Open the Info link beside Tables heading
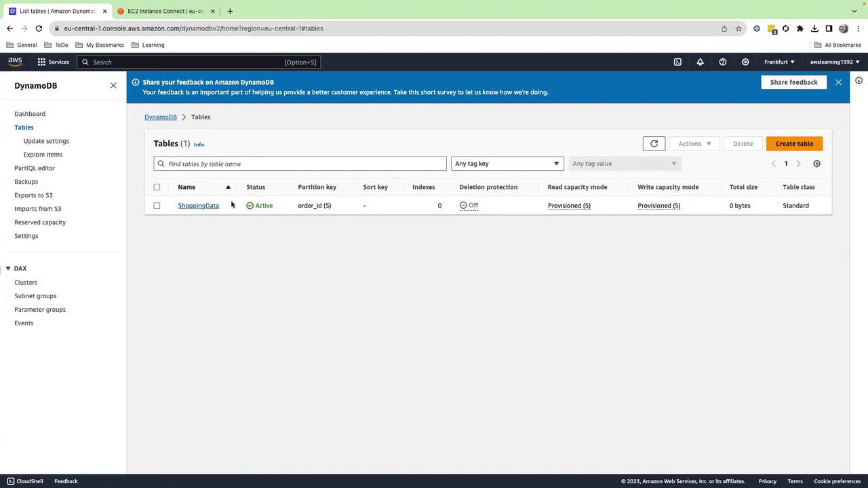Viewport: 868px width, 488px height. click(x=199, y=144)
